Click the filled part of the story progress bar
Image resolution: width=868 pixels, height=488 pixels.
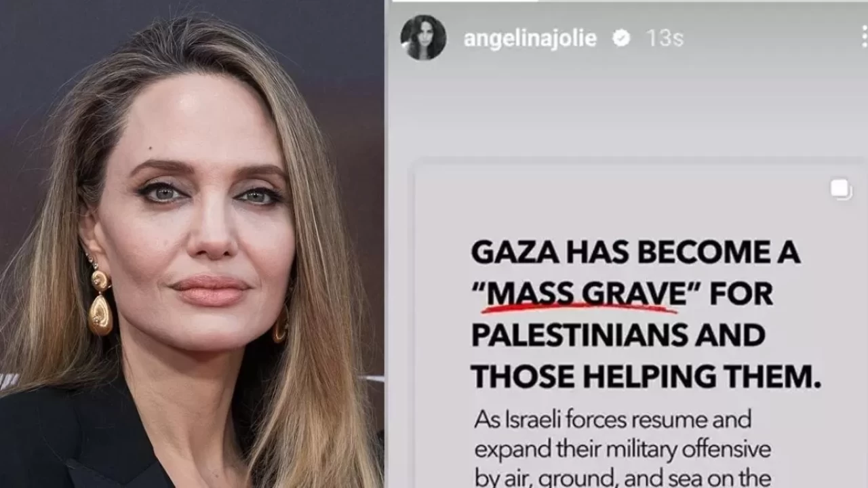click(465, 1)
